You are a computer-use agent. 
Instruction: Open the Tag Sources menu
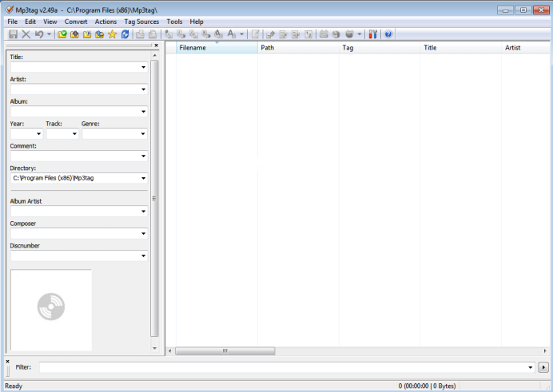pos(141,22)
